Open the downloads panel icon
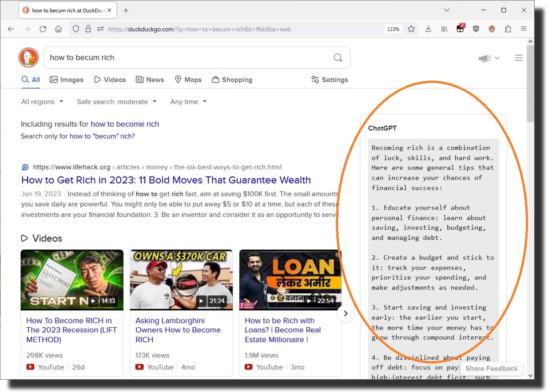Screen dimensions: 547x392 pyautogui.click(x=428, y=29)
